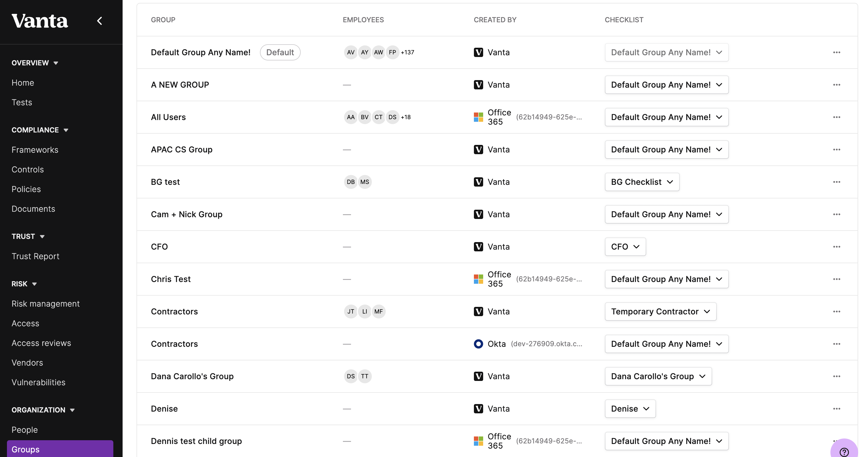The image size is (868, 457).
Task: Open the Dana Carollo's Group checklist dropdown
Action: [658, 376]
